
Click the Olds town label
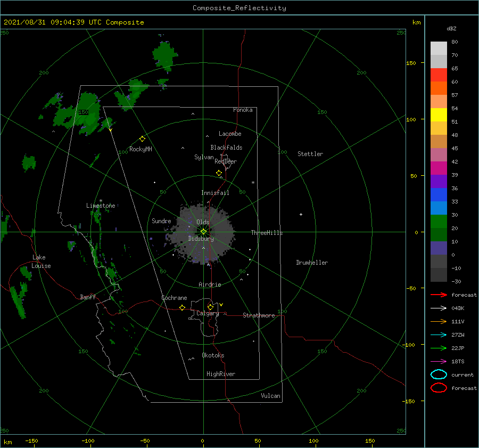203,222
